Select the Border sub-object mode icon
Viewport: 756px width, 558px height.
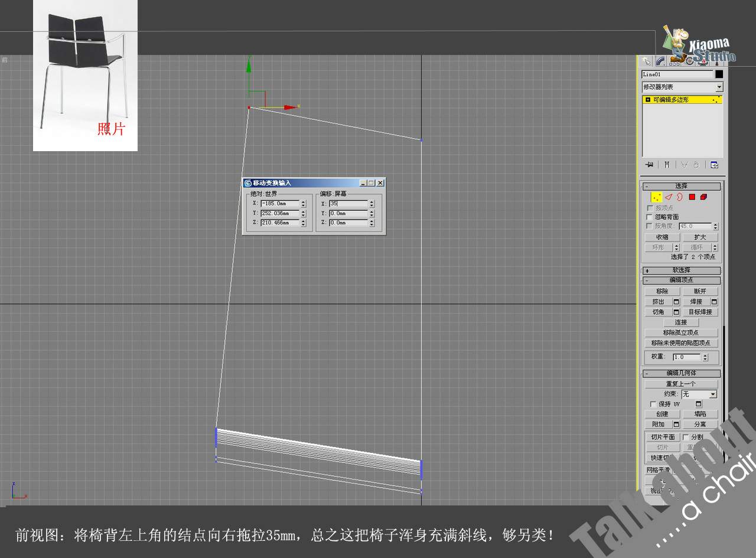[x=680, y=197]
